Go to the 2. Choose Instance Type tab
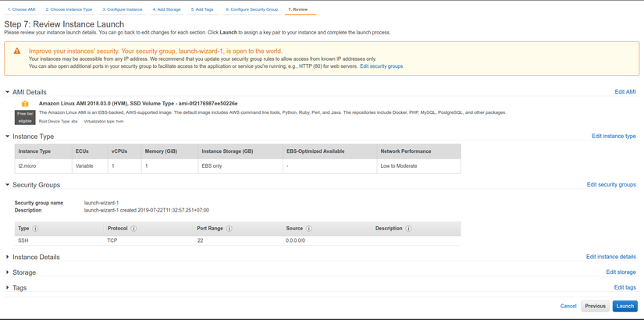Screen dimensions: 644x320 [69, 9]
